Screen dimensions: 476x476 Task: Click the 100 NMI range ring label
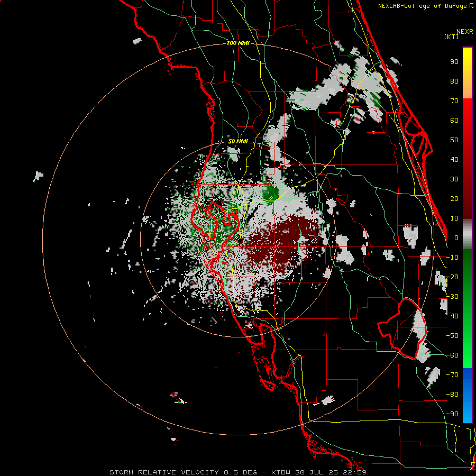(x=238, y=43)
